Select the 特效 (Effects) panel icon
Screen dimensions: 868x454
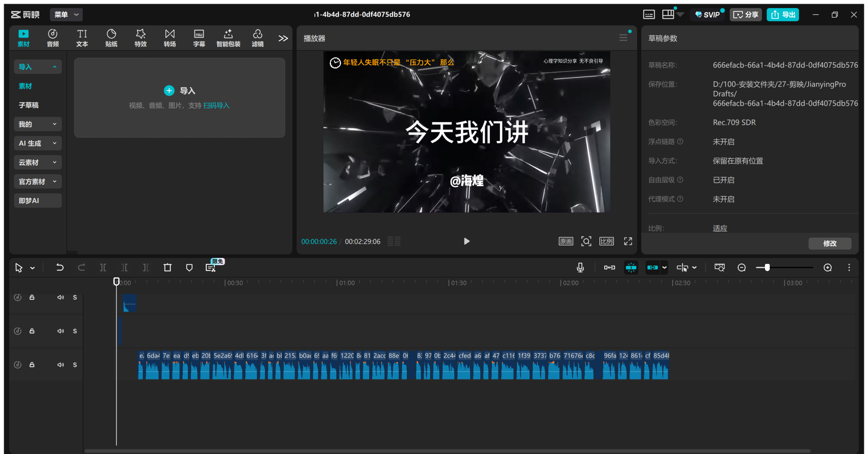(x=140, y=37)
